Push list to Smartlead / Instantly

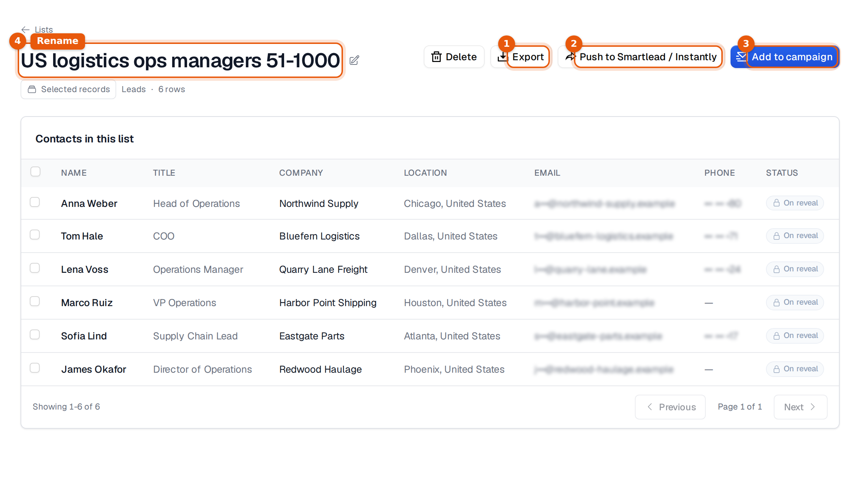[x=641, y=57]
